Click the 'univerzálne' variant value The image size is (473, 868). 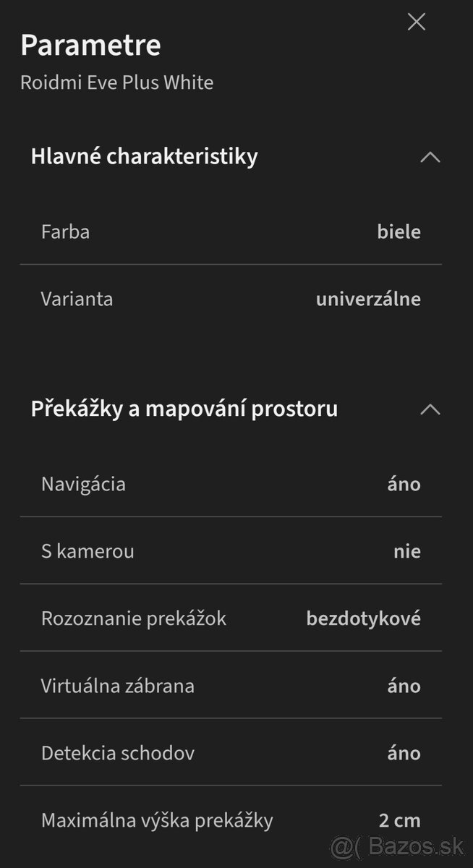click(x=368, y=299)
